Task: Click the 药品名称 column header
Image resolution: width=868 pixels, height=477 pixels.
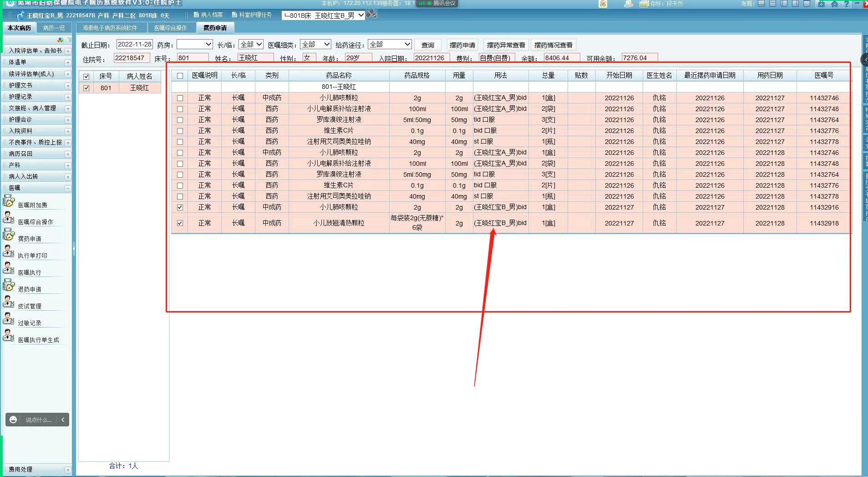Action: [339, 76]
